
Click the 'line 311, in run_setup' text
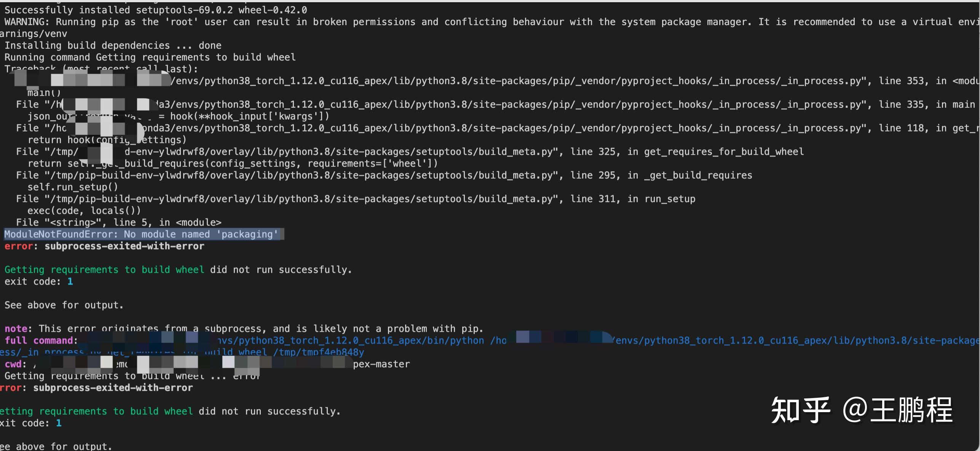point(632,199)
